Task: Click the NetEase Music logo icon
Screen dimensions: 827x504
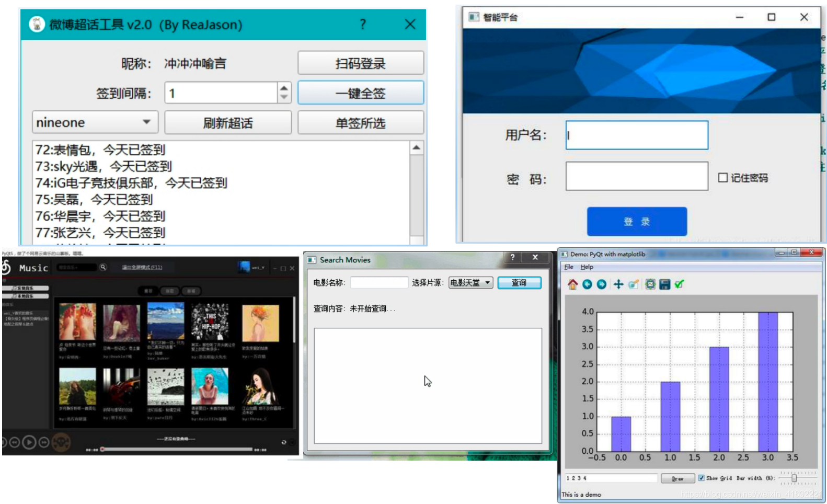Action: [x=6, y=267]
